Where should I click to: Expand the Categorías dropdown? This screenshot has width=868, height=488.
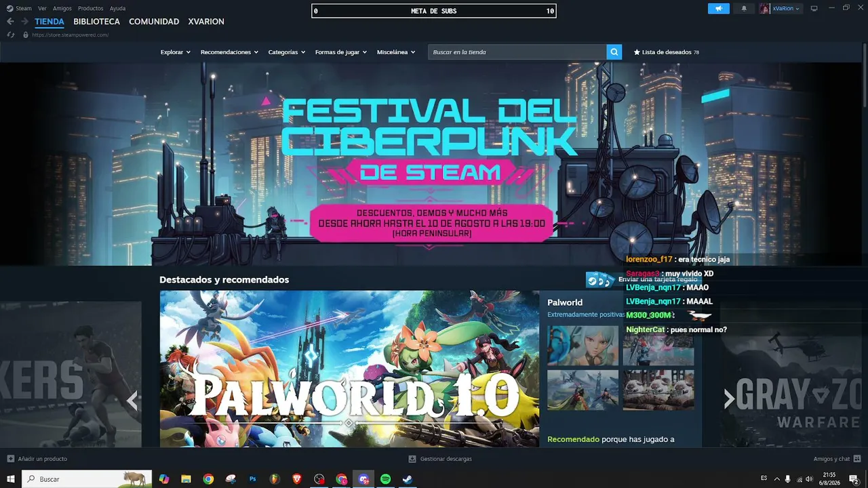(x=287, y=52)
